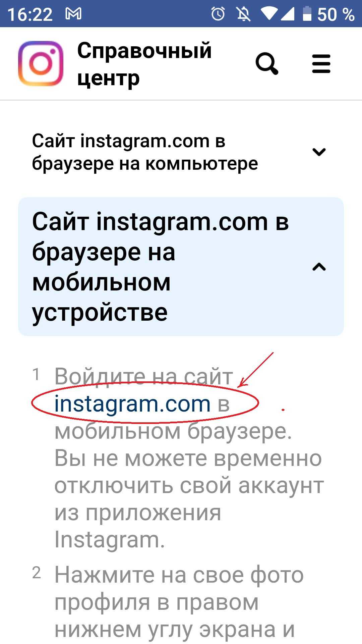Tap the "Справочный центр" header title

[144, 64]
